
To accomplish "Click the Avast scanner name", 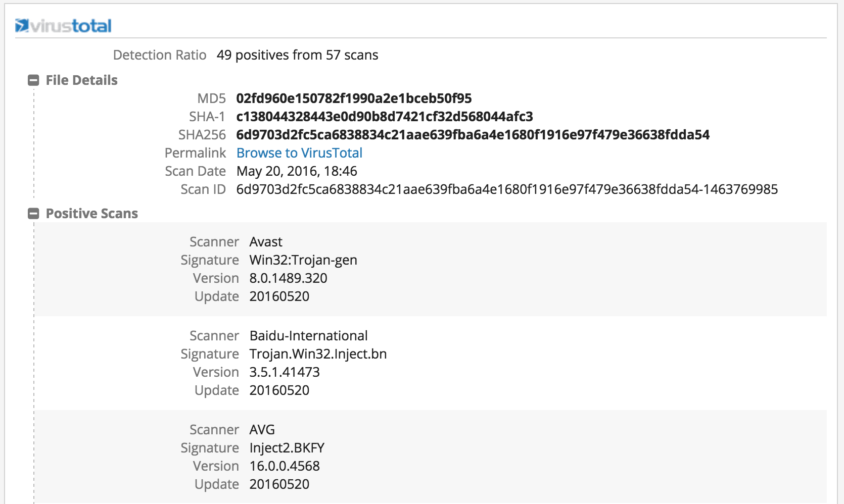I will 266,242.
